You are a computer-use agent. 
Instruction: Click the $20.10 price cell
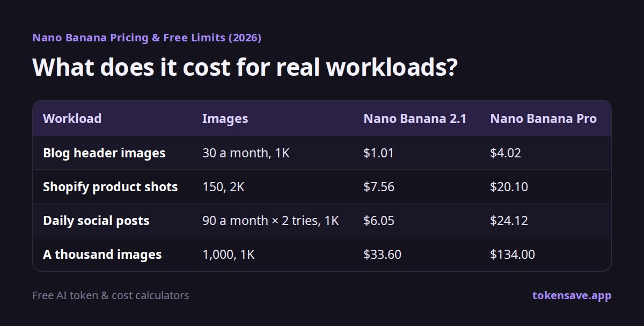tap(509, 187)
